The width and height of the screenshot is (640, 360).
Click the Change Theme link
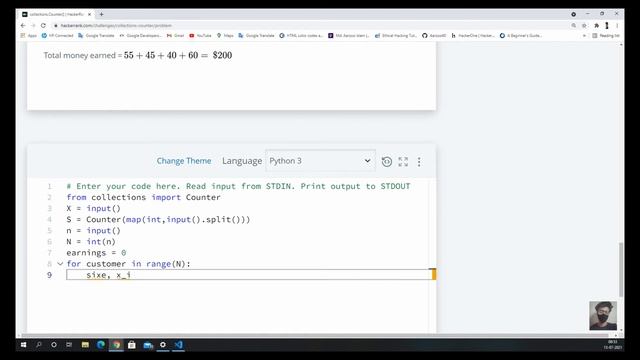(184, 161)
